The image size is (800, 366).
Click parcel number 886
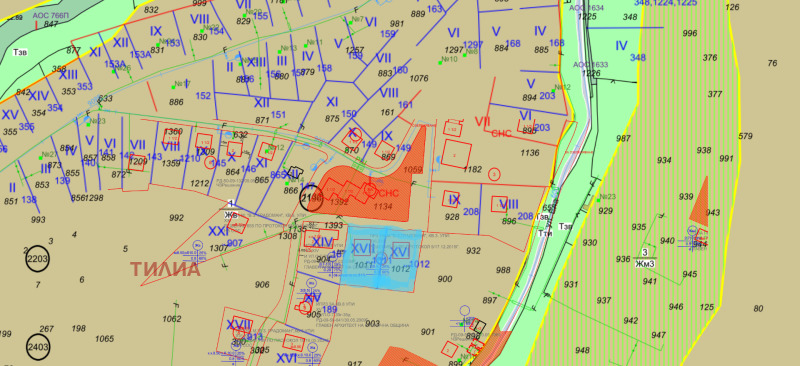click(x=176, y=102)
